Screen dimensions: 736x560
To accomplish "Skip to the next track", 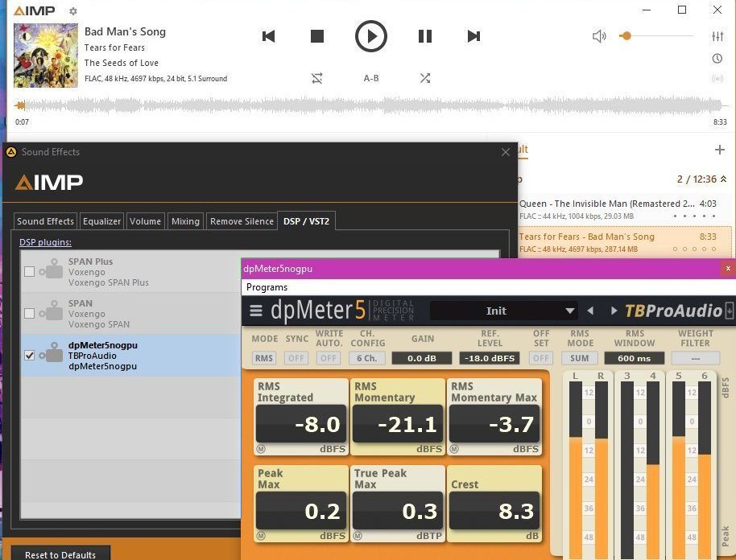I will click(473, 36).
